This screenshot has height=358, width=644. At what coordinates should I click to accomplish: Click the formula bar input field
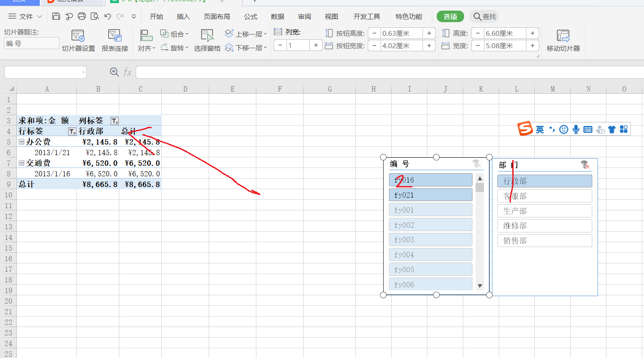coord(390,72)
